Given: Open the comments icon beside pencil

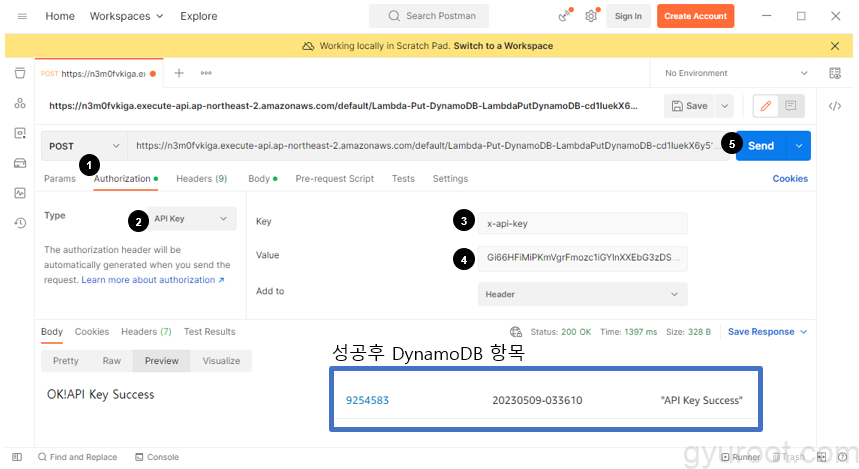Looking at the screenshot, I should coord(791,105).
